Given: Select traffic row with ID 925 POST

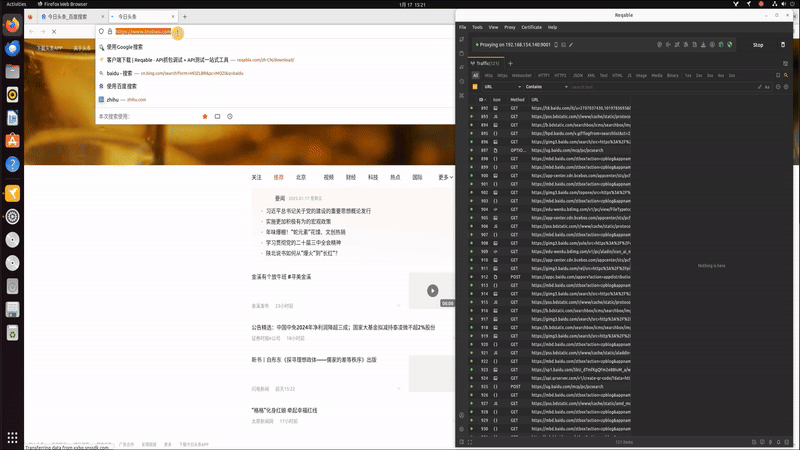Looking at the screenshot, I should click(550, 387).
